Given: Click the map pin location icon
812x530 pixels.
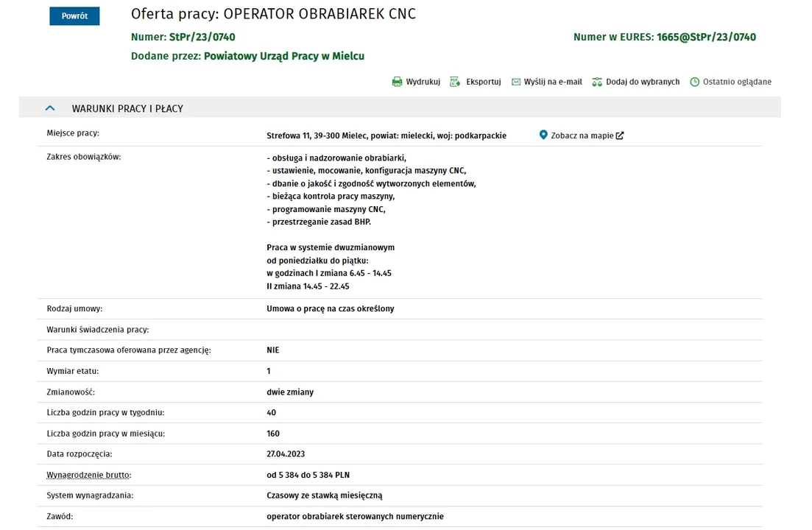Looking at the screenshot, I should (543, 135).
